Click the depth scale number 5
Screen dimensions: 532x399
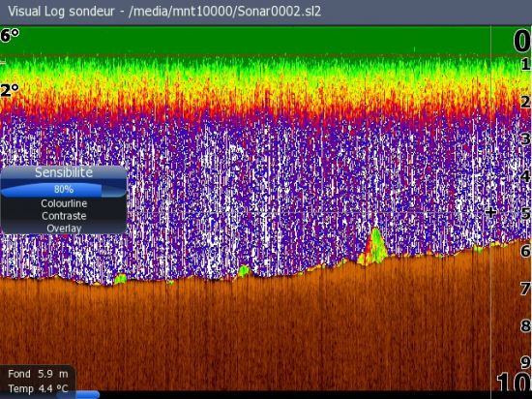(525, 214)
